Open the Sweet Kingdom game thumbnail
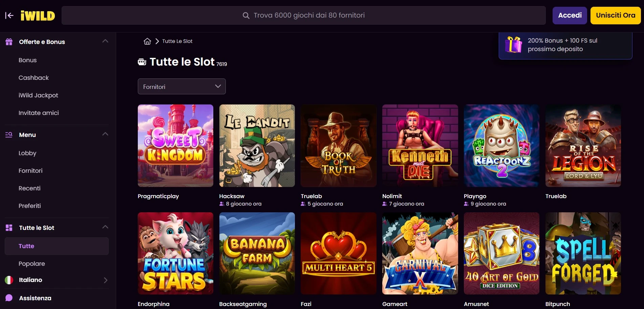This screenshot has width=644, height=309. 175,146
